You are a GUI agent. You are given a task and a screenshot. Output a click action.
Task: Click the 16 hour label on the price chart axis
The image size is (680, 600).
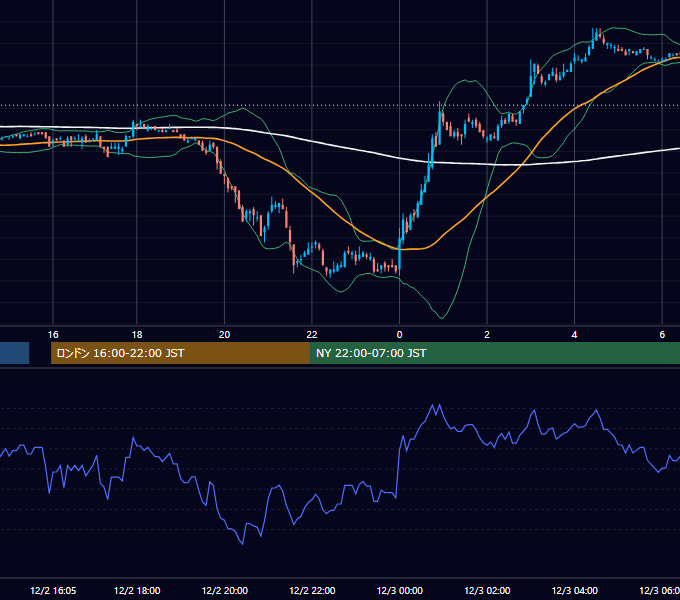click(53, 335)
